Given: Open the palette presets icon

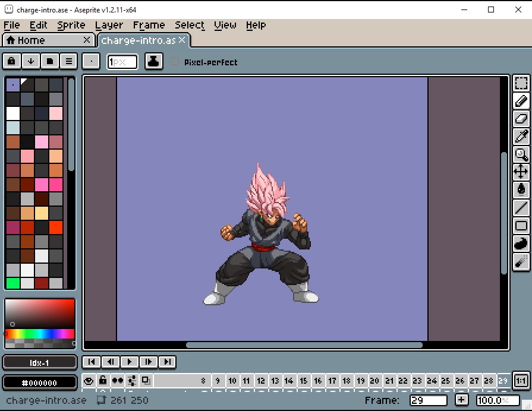Looking at the screenshot, I should tap(50, 61).
